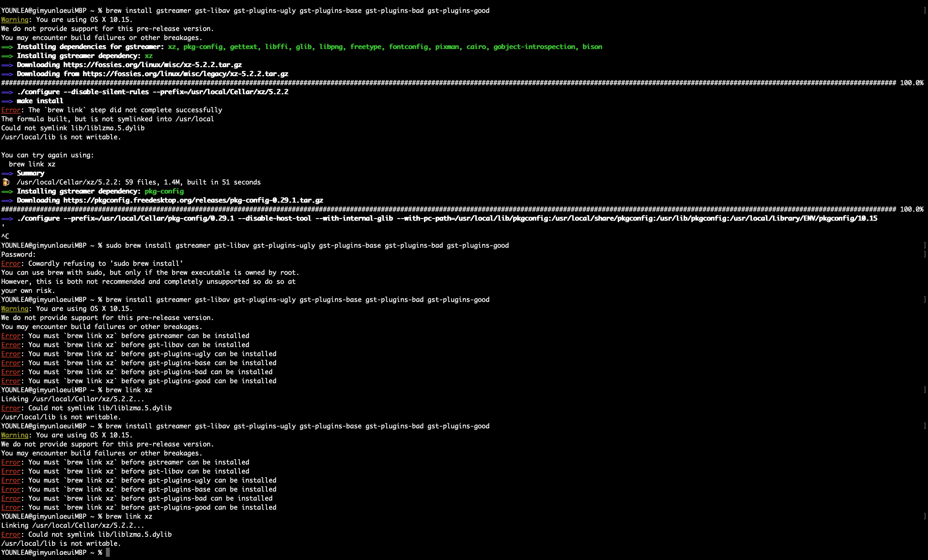Click the '^C' interrupt line
Viewport: 928px width, 560px height.
click(5, 236)
